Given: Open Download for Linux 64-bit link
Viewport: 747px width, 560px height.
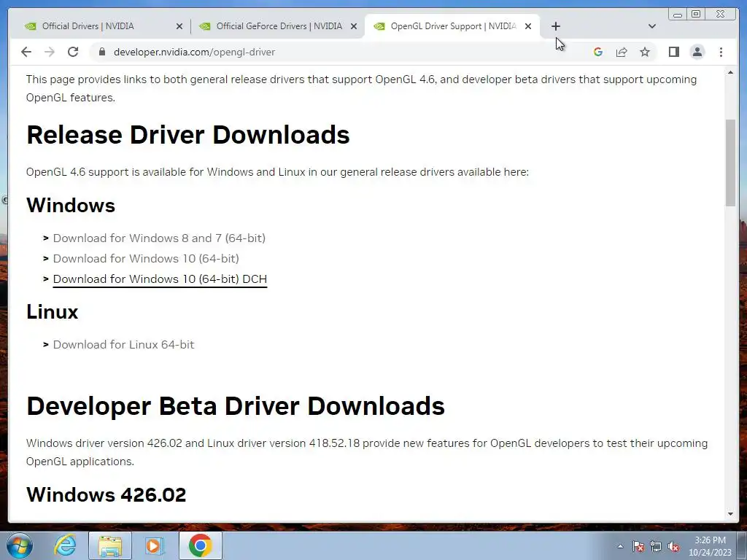Looking at the screenshot, I should [x=123, y=345].
